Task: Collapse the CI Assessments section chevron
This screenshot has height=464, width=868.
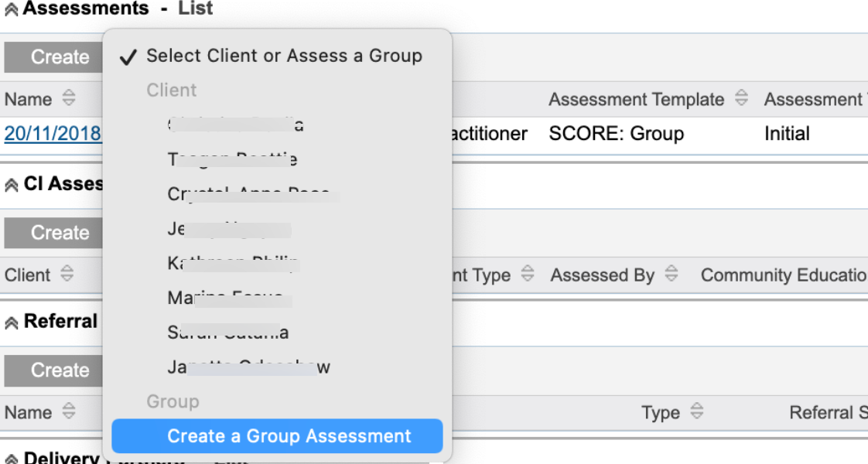Action: pos(11,183)
